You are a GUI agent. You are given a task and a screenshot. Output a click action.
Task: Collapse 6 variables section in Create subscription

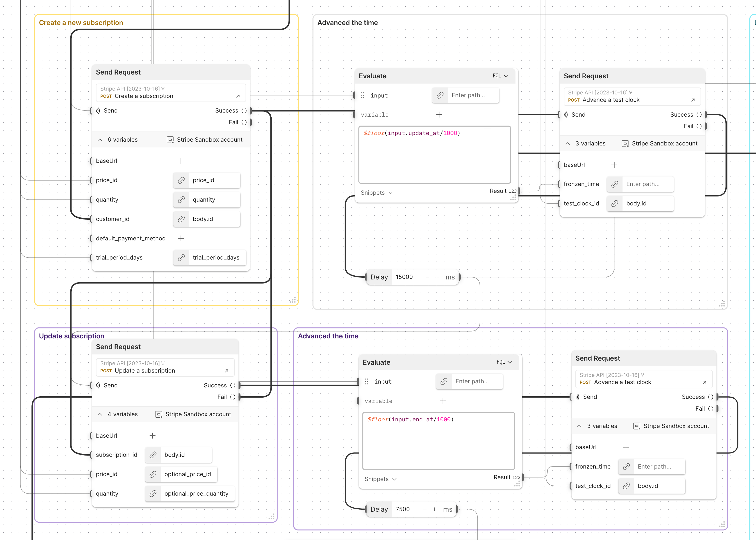coord(100,140)
